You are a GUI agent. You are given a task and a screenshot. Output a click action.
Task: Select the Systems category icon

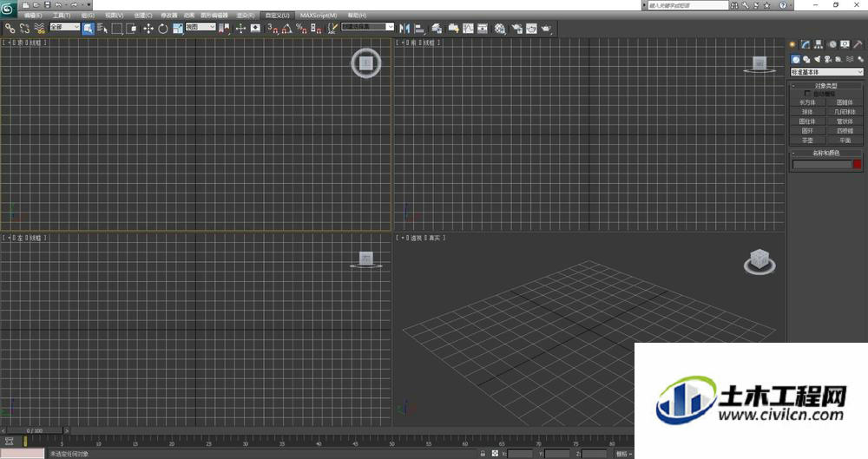(860, 59)
